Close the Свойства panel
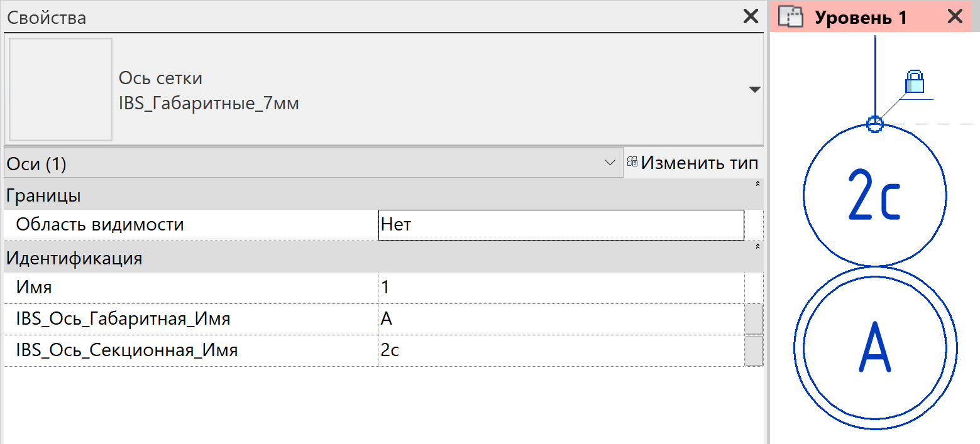Screen dimensions: 980x444 751,16
